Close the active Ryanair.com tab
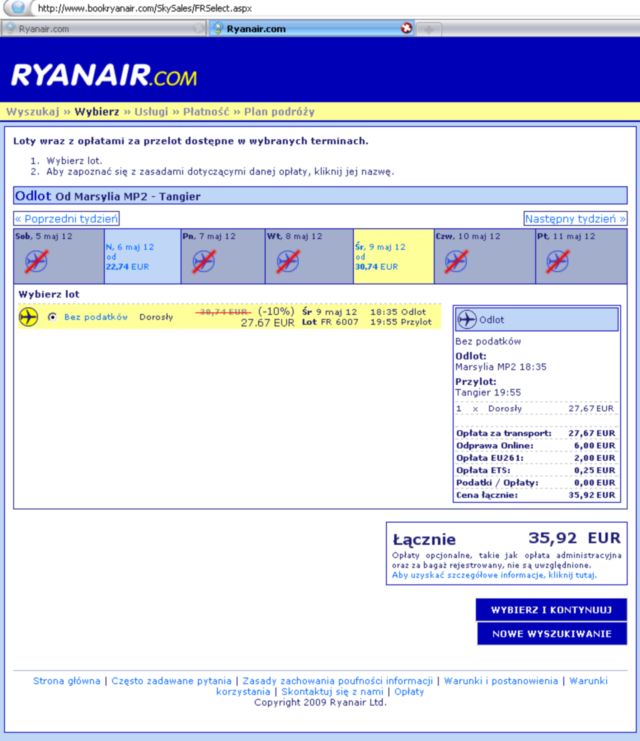This screenshot has width=640, height=741. (x=406, y=28)
